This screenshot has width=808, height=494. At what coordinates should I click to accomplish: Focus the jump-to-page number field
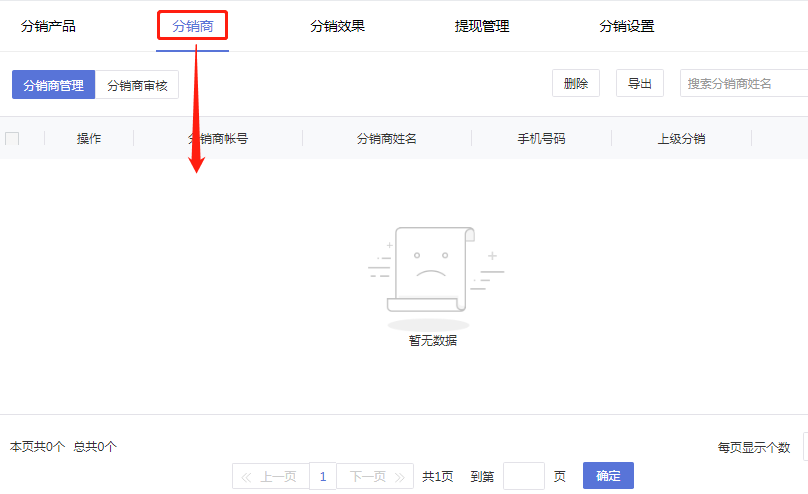(524, 476)
